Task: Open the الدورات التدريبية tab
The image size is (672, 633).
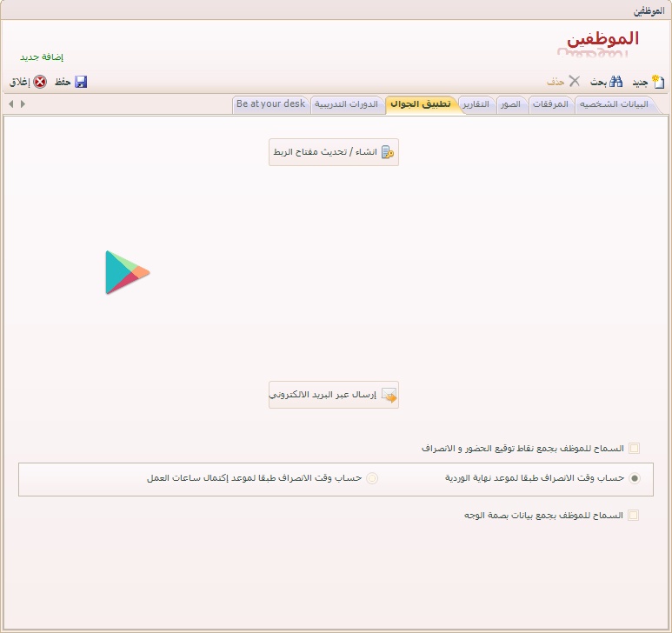Action: click(x=346, y=104)
